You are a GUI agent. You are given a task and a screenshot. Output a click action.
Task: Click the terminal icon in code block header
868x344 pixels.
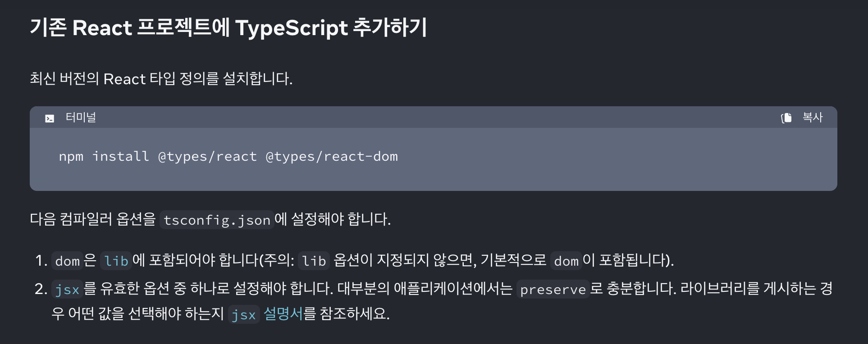[x=50, y=118]
